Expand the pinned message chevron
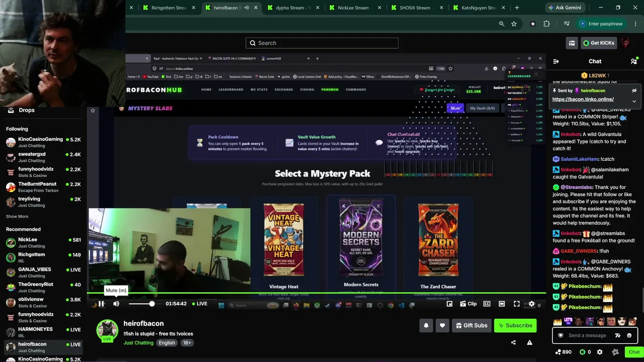Screen dimensions: 644x362 click(x=634, y=101)
